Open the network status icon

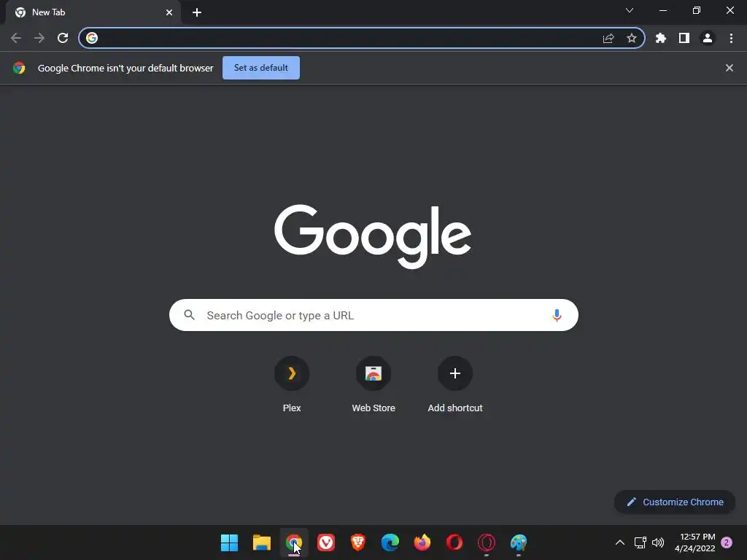pos(640,542)
